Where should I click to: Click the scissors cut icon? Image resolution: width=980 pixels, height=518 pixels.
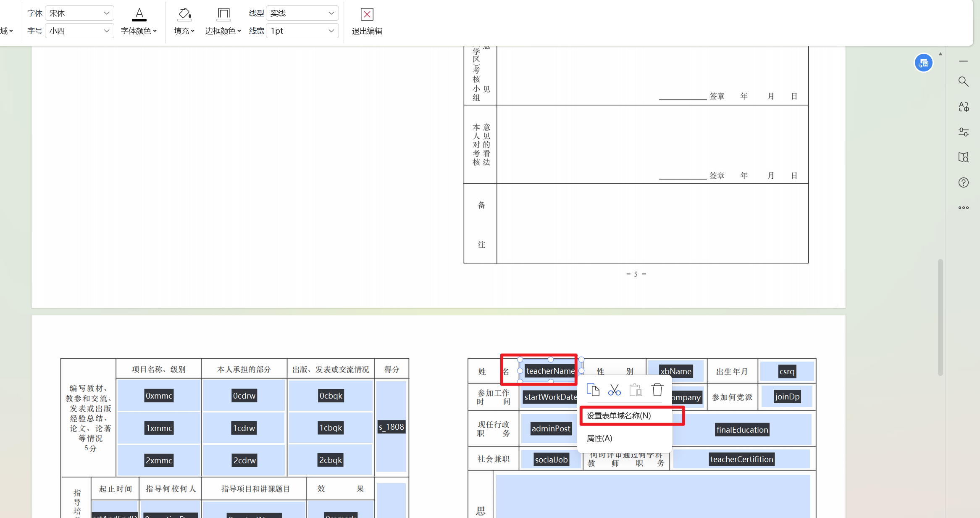(x=614, y=390)
